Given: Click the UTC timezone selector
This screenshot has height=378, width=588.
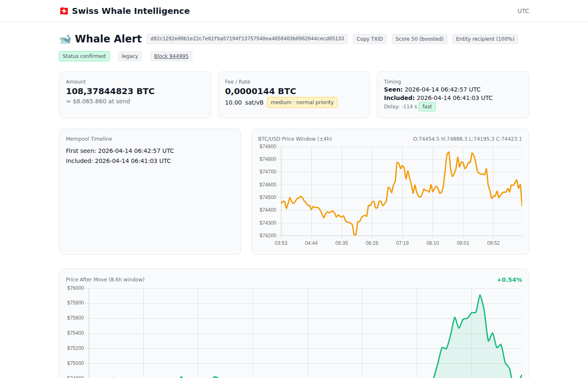Looking at the screenshot, I should [523, 11].
